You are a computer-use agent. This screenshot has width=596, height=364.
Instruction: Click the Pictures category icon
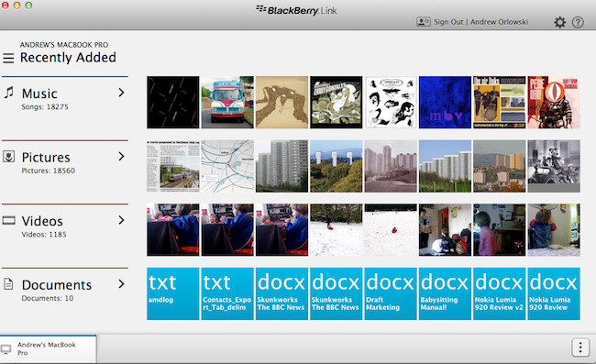[x=9, y=156]
